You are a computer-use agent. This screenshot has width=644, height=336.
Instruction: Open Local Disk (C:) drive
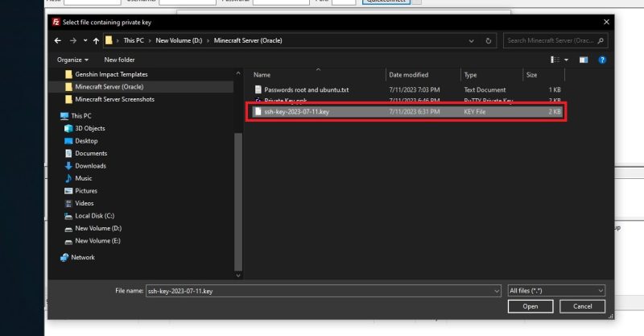pos(94,216)
